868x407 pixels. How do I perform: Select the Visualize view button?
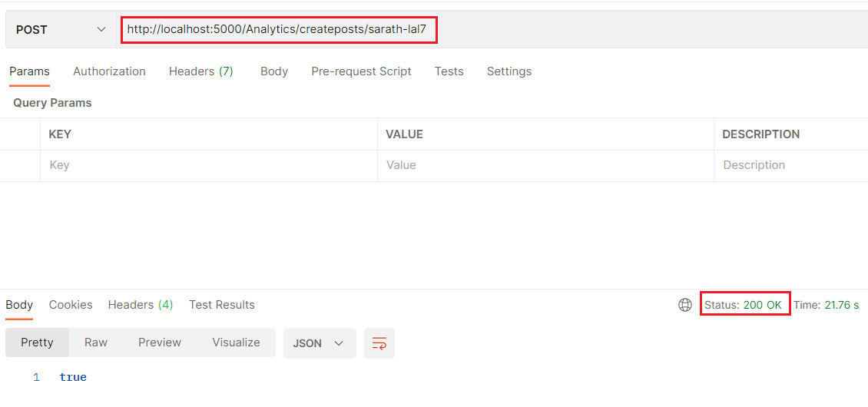point(236,342)
